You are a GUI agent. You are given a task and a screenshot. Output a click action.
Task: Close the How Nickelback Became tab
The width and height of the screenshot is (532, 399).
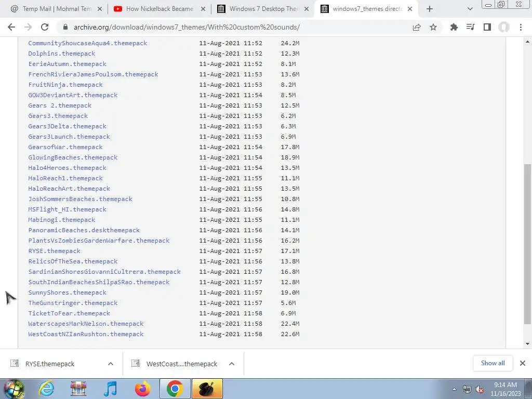[203, 9]
